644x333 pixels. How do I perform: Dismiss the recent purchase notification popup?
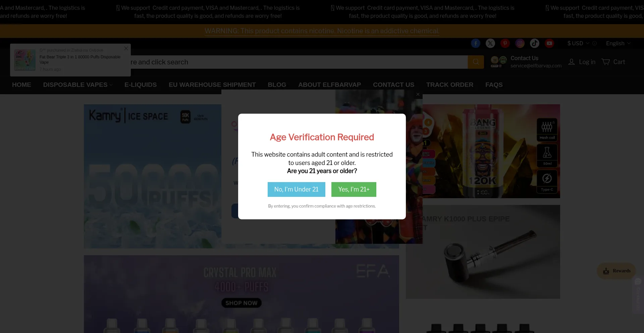126,49
